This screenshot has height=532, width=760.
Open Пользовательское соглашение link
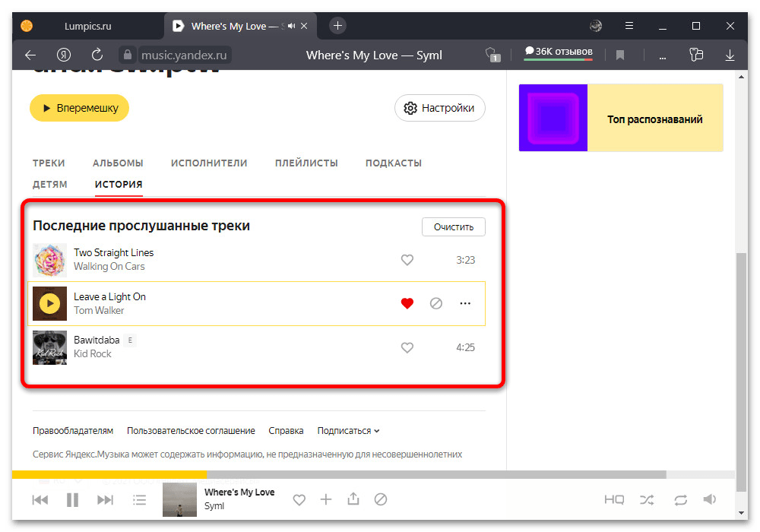191,431
